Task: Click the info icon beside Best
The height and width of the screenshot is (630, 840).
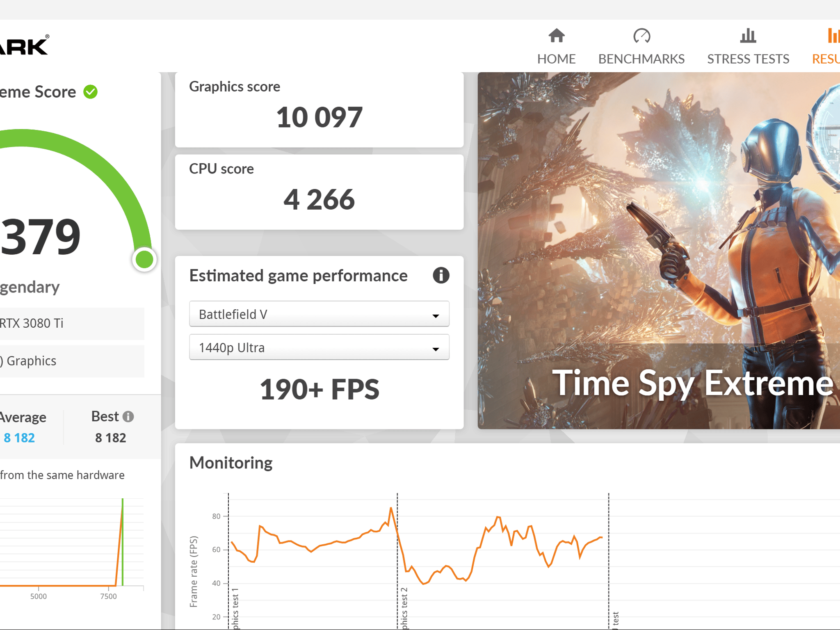Action: [x=128, y=417]
